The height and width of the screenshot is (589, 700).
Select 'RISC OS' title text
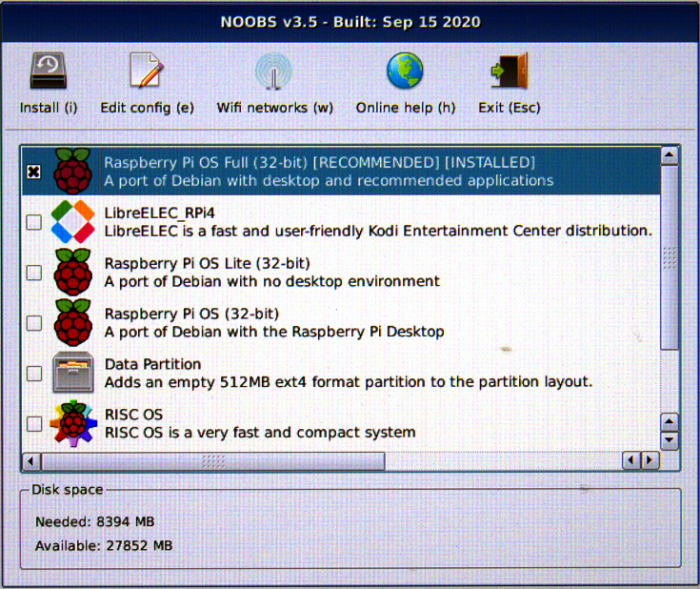(x=133, y=415)
